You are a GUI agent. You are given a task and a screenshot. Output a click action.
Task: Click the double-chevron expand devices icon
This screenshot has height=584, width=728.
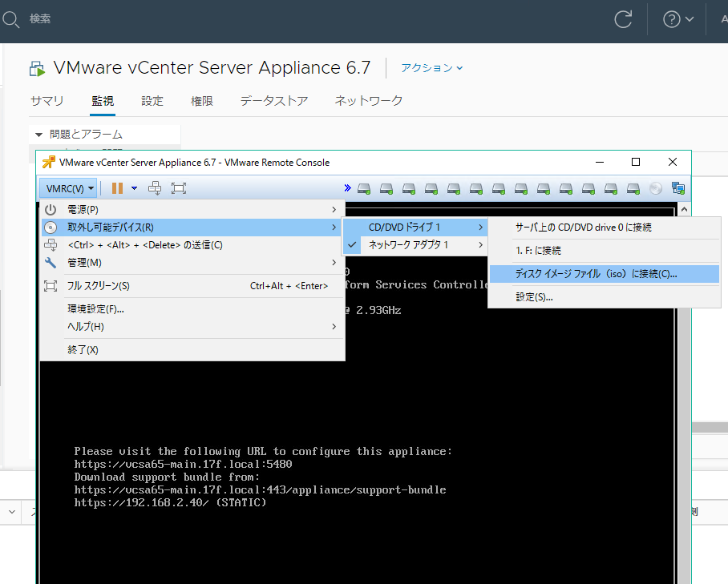tap(347, 188)
